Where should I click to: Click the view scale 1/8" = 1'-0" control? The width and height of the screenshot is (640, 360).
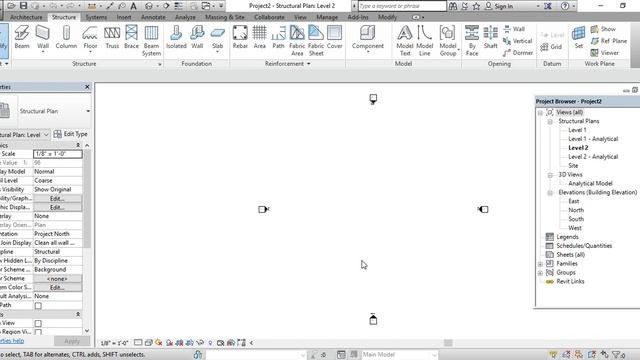[115, 343]
